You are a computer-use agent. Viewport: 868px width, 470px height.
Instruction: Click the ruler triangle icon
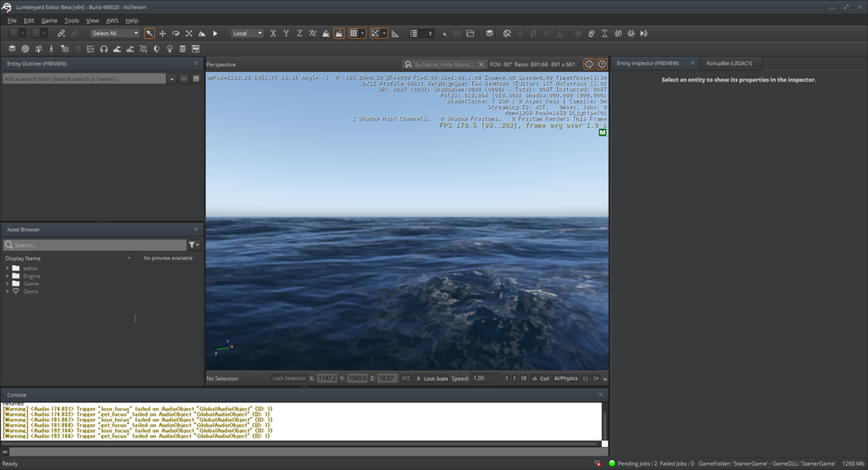pyautogui.click(x=395, y=34)
